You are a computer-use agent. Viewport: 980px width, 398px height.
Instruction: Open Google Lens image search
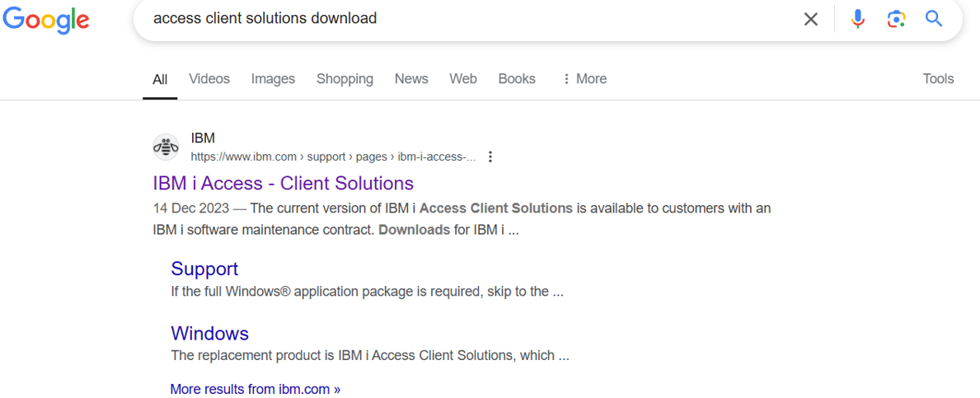(896, 20)
